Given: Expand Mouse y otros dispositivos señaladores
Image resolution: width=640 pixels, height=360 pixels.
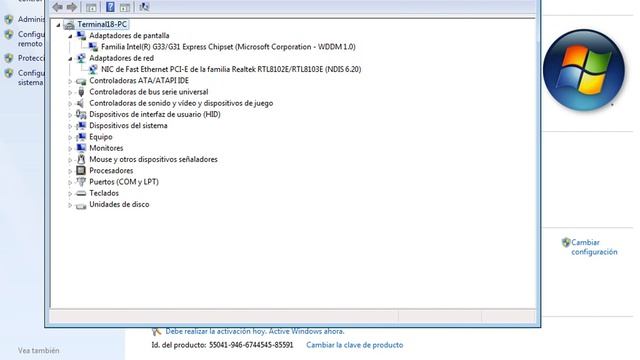Looking at the screenshot, I should pos(70,160).
